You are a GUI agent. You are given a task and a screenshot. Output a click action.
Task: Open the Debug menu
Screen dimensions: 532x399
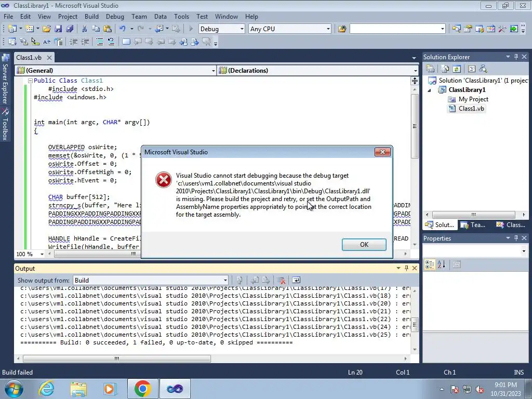(115, 16)
